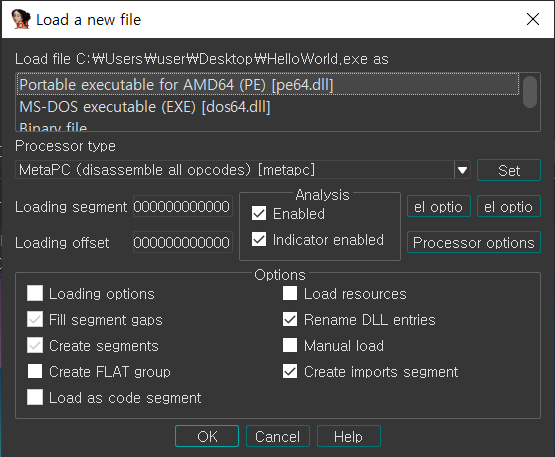Click the IDA application icon in title bar
This screenshot has height=457, width=555.
tap(21, 19)
